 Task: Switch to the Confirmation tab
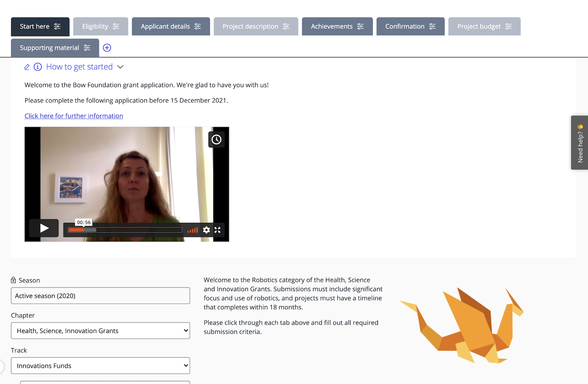tap(405, 26)
